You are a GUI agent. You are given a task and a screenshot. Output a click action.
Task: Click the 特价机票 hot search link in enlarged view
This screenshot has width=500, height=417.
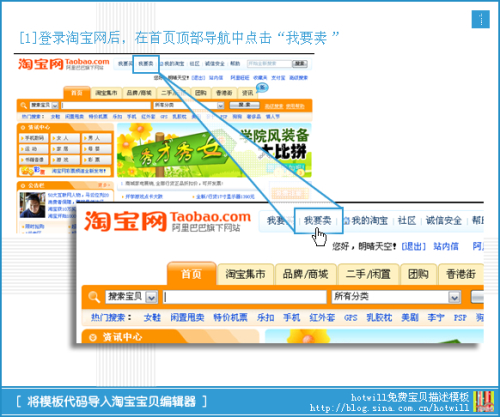pos(230,317)
